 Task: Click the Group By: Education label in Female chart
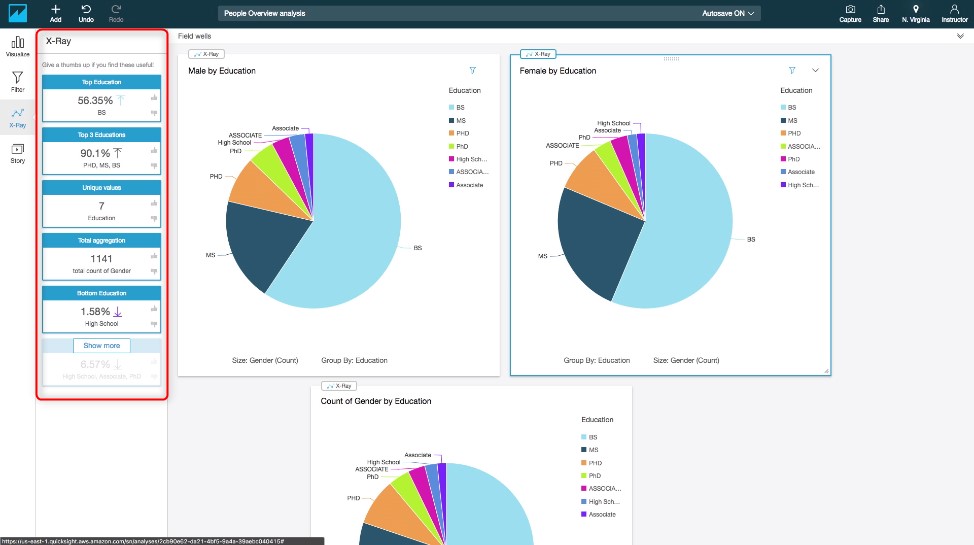point(596,360)
